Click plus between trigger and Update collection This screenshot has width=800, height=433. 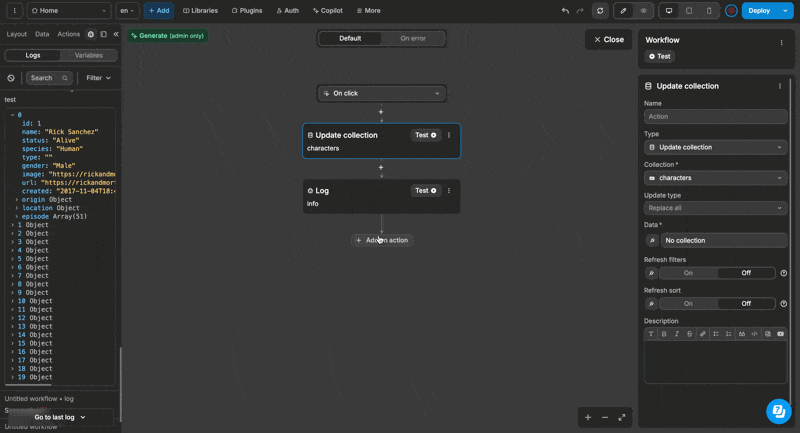[x=381, y=112]
